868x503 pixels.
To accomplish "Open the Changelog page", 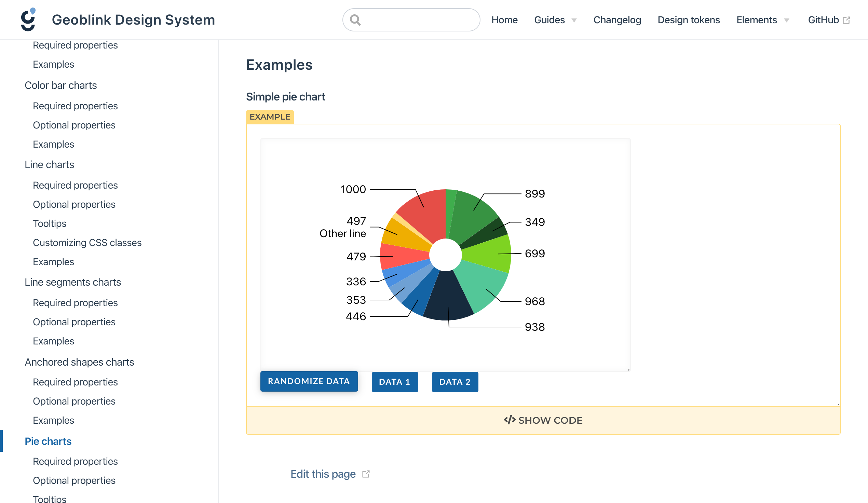I will click(617, 19).
